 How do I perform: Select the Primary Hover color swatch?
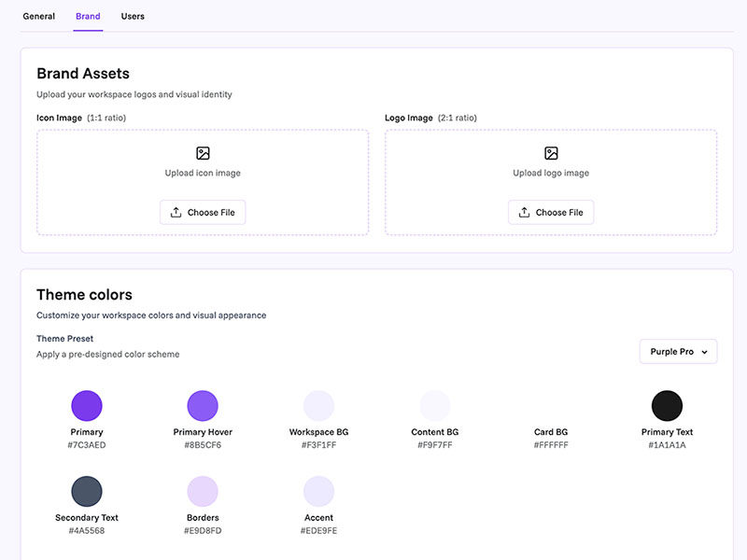(203, 406)
